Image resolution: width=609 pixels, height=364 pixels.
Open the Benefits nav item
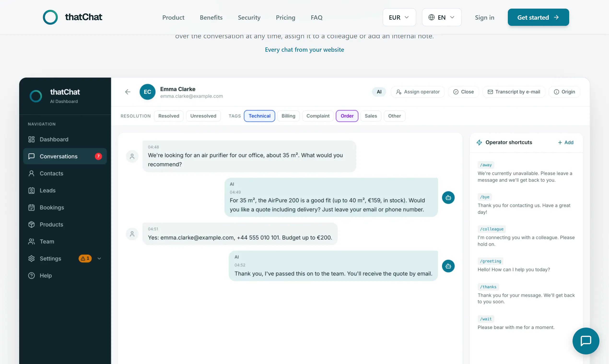(211, 17)
